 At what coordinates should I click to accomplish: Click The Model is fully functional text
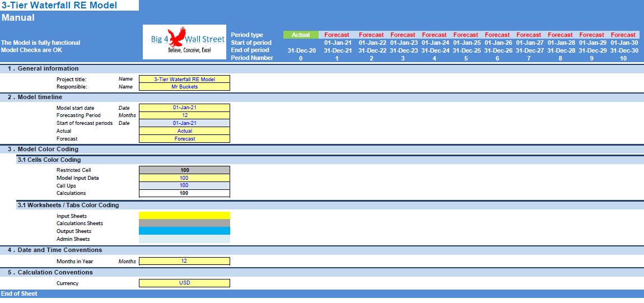pyautogui.click(x=41, y=43)
